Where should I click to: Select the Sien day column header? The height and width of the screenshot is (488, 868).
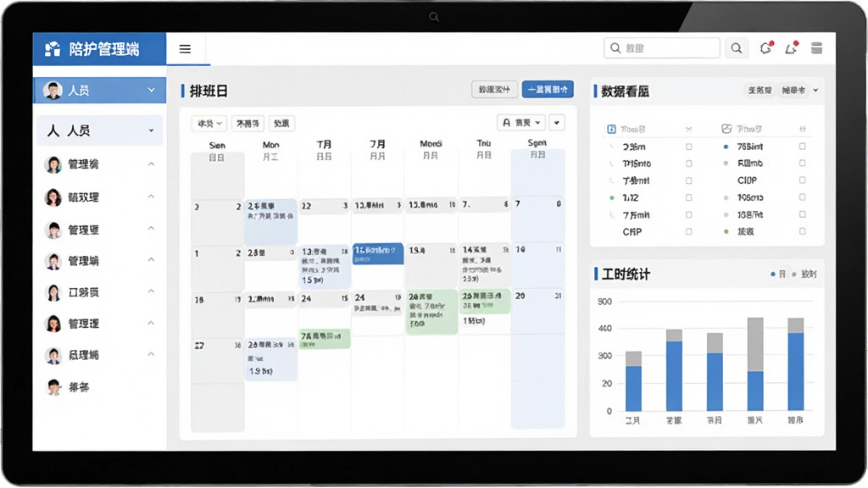(217, 146)
